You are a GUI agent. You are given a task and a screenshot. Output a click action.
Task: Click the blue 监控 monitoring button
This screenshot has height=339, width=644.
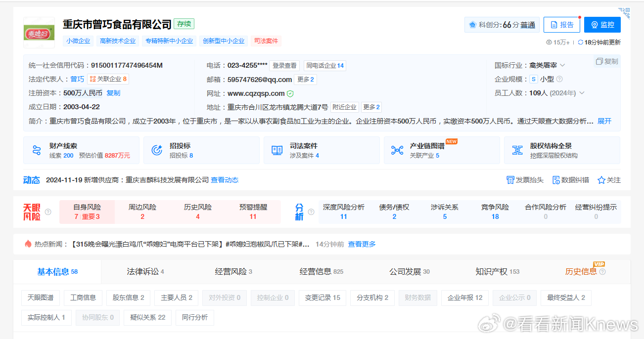602,24
